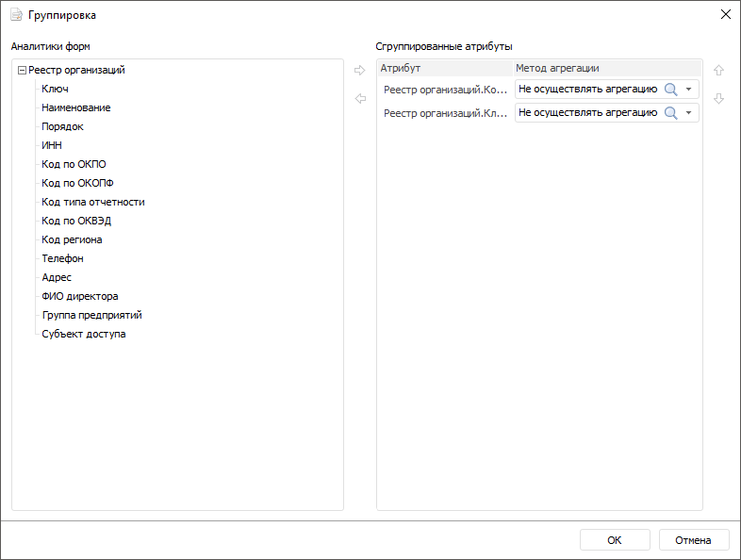Viewport: 741px width, 560px height.
Task: Select first grouped attribute row
Action: point(445,90)
